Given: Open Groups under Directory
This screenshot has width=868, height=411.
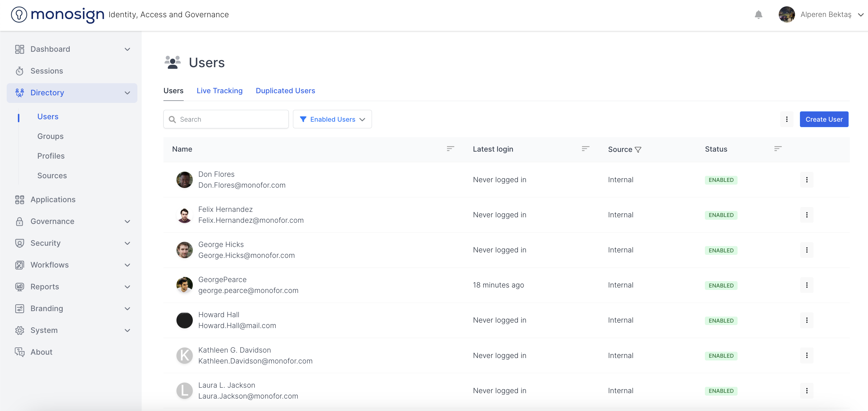Looking at the screenshot, I should (x=50, y=136).
